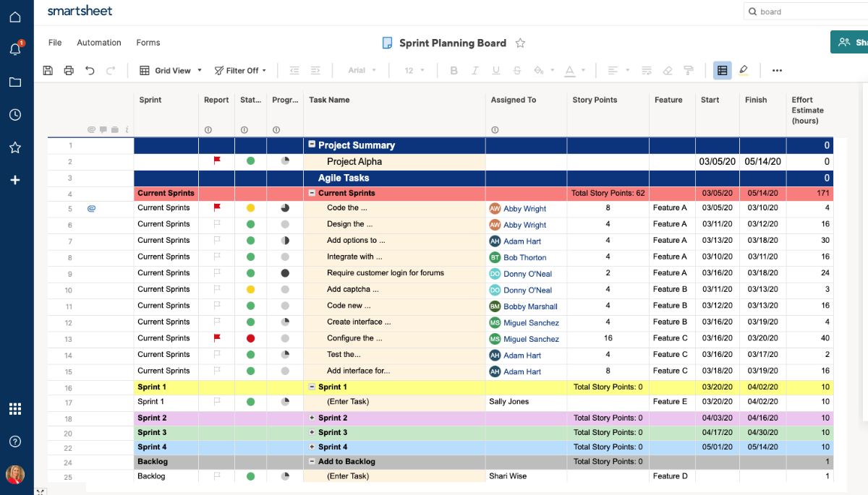This screenshot has height=495, width=868.
Task: Click the smartsheet logo
Action: pyautogui.click(x=80, y=11)
